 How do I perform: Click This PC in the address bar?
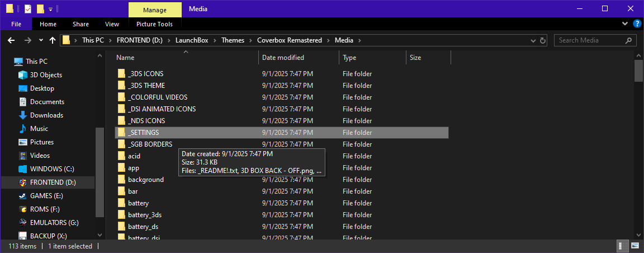(93, 40)
